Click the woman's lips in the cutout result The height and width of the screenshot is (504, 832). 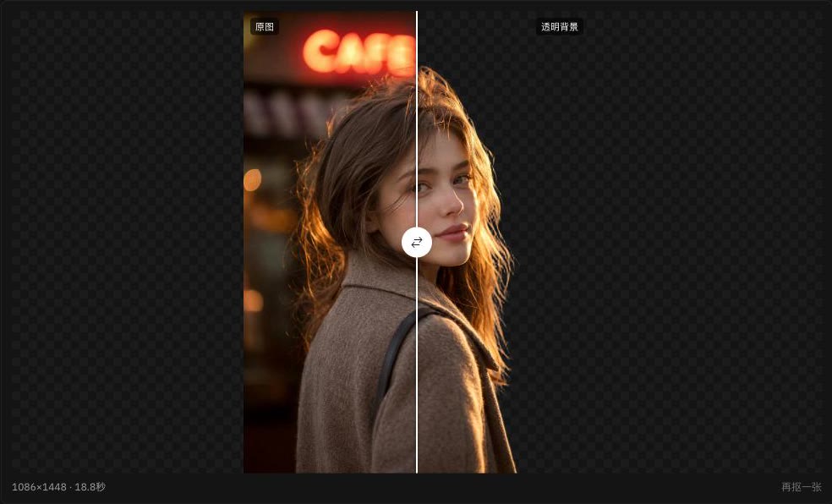tap(452, 232)
